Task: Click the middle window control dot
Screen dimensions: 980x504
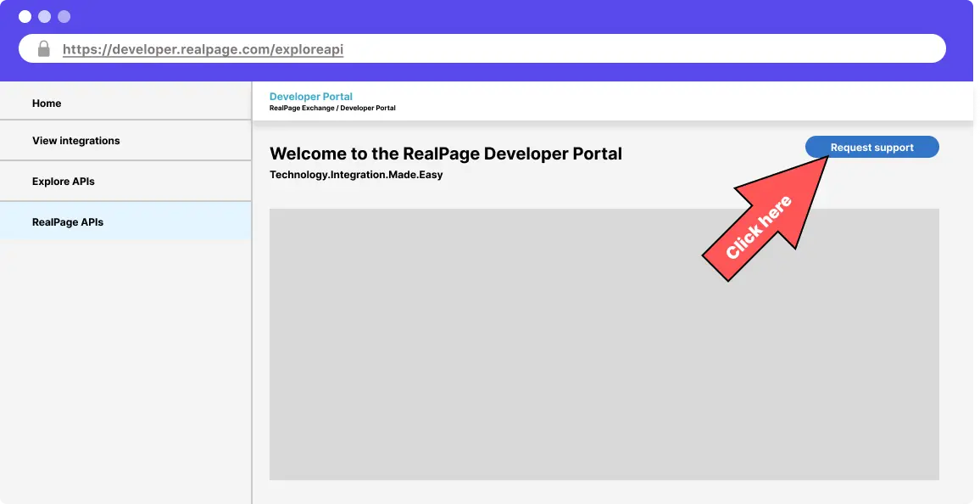Action: click(45, 17)
